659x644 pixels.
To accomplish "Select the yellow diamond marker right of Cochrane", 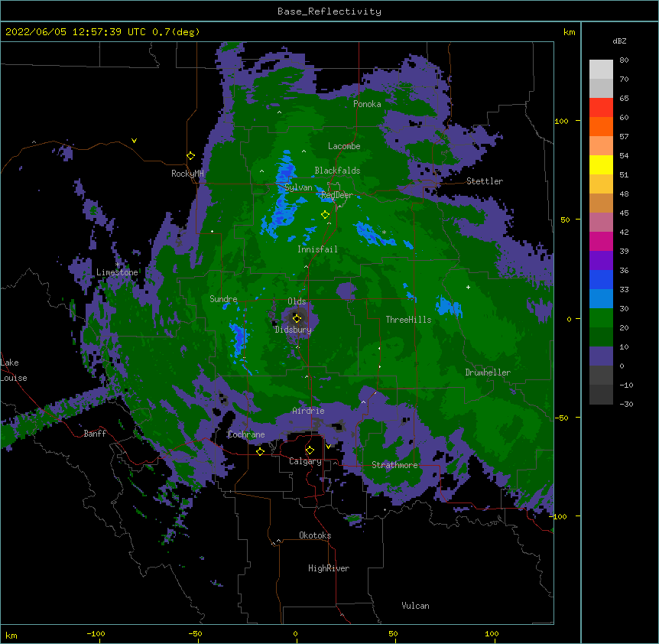I will tap(260, 451).
